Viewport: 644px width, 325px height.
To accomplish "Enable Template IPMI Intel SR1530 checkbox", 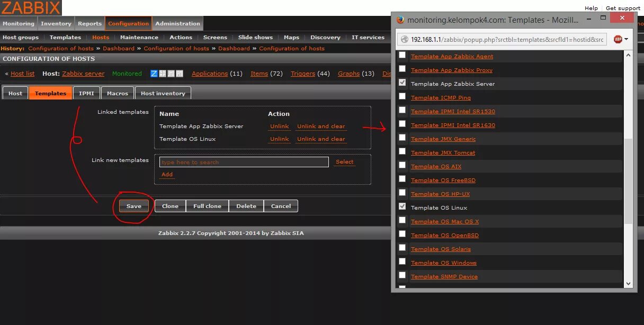I will 402,110.
